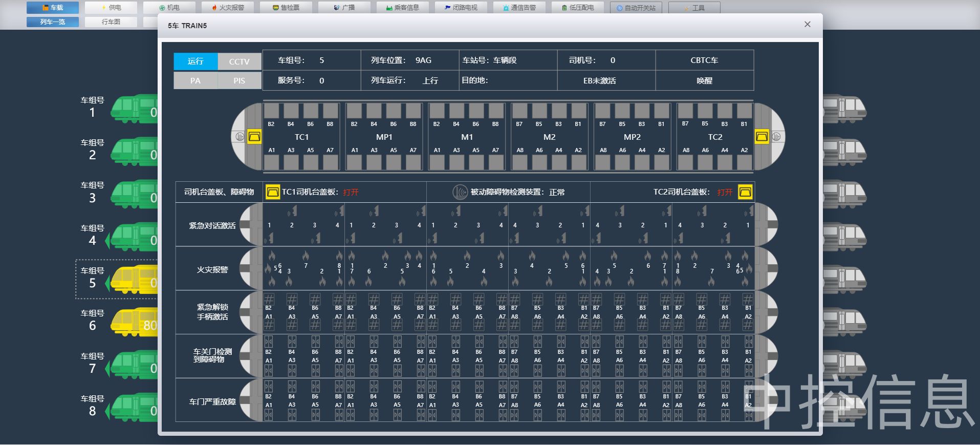Image resolution: width=980 pixels, height=445 pixels.
Task: Select the 运行 tab
Action: (x=195, y=61)
